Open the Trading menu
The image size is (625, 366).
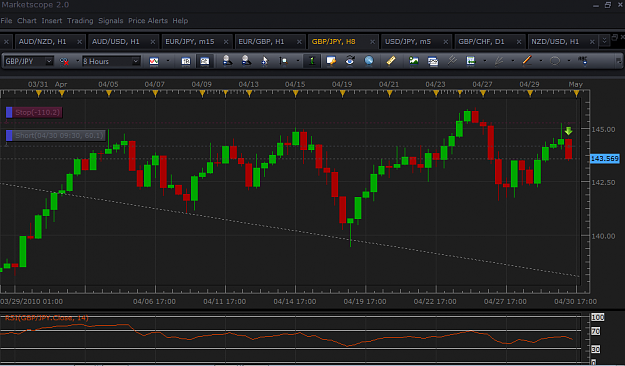coord(80,21)
